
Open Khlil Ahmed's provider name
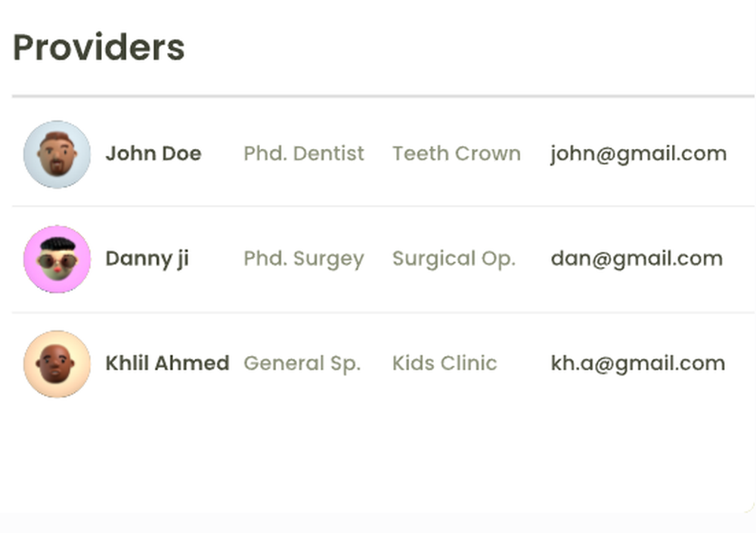click(167, 364)
